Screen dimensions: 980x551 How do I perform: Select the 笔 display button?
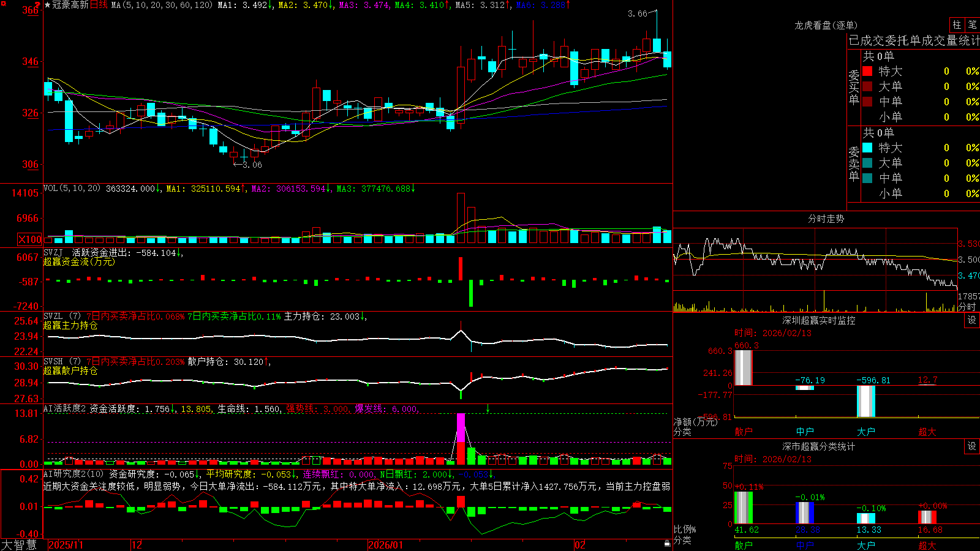tap(972, 25)
